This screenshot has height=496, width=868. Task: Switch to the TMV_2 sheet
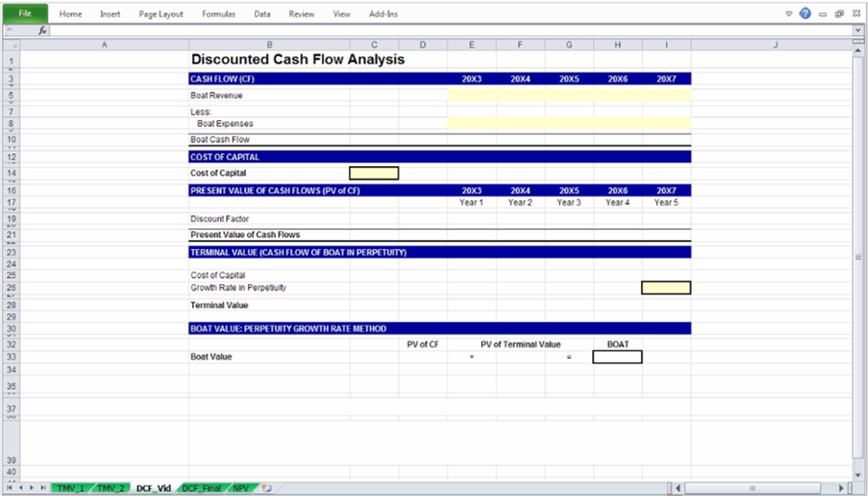pyautogui.click(x=111, y=488)
